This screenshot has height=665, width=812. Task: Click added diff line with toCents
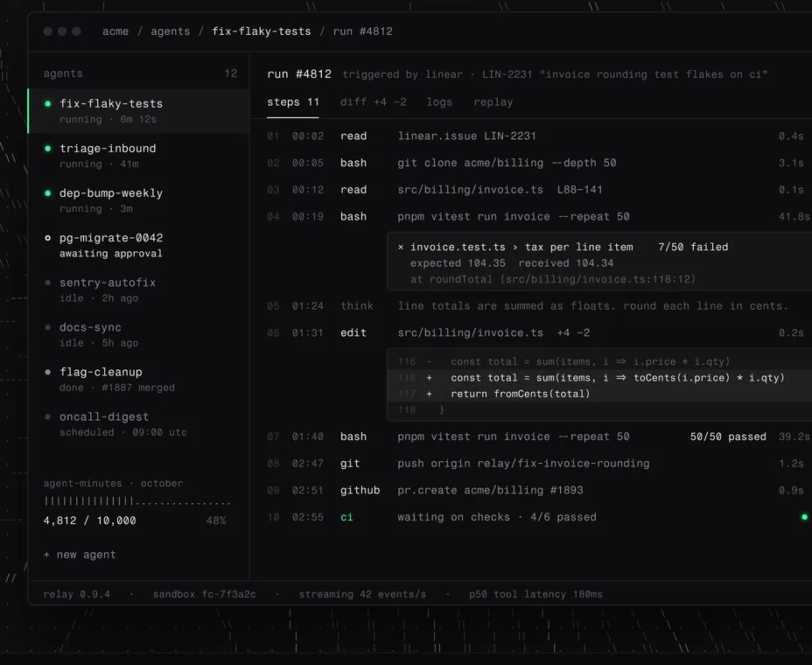pyautogui.click(x=599, y=377)
